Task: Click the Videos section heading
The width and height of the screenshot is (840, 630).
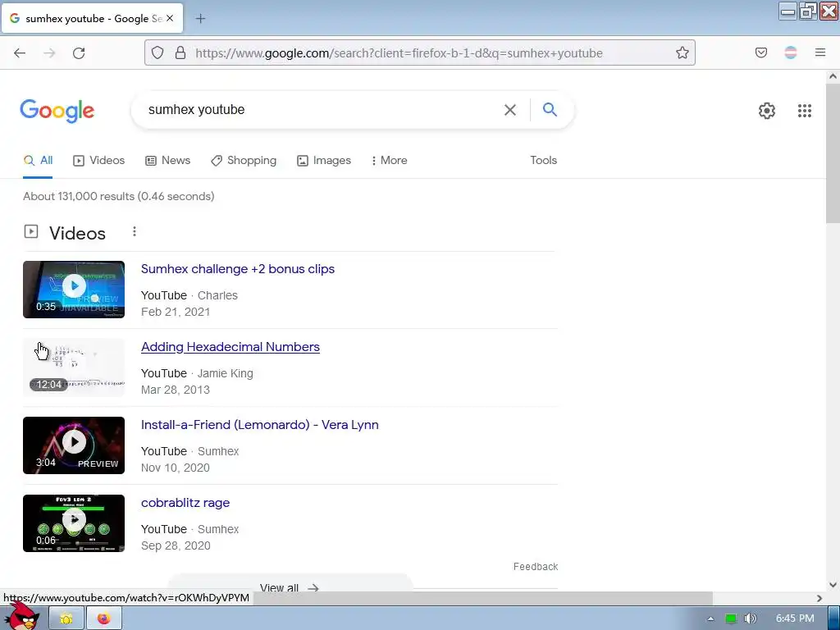Action: pos(77,233)
